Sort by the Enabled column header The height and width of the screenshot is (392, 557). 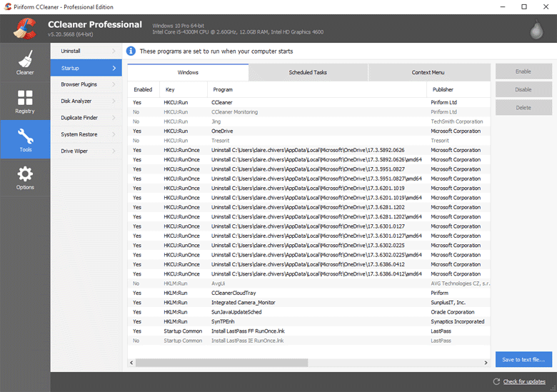pyautogui.click(x=144, y=89)
